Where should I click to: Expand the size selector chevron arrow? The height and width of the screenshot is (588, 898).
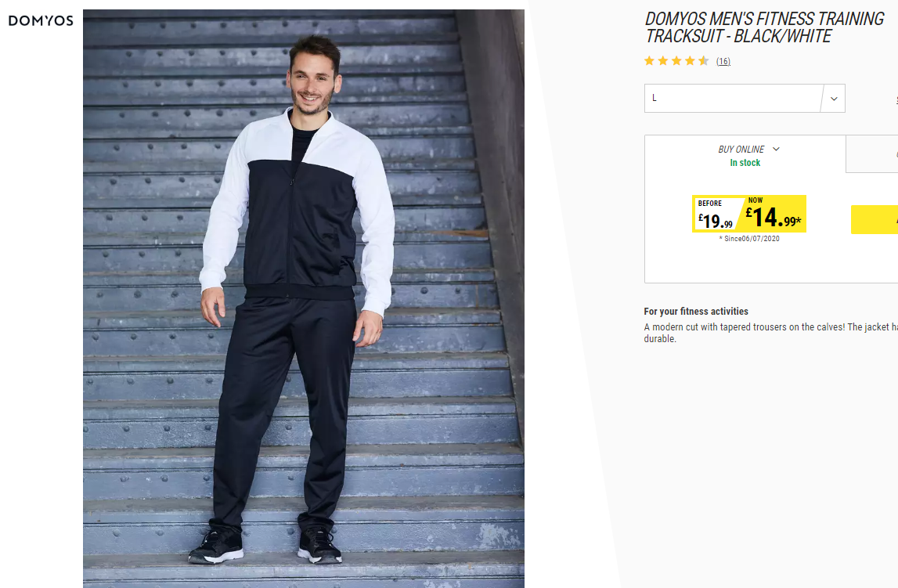tap(834, 99)
